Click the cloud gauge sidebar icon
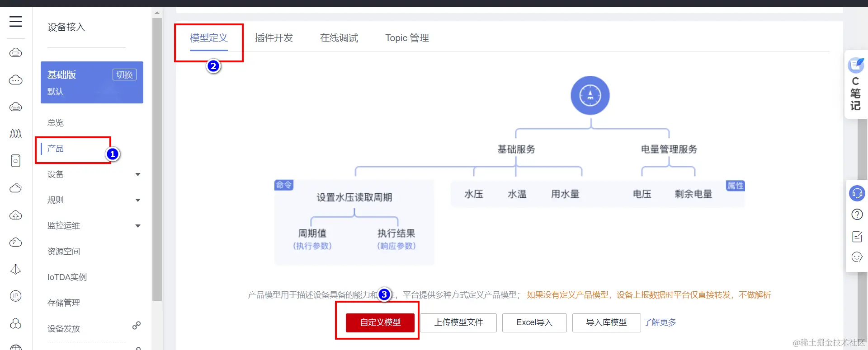 click(15, 242)
